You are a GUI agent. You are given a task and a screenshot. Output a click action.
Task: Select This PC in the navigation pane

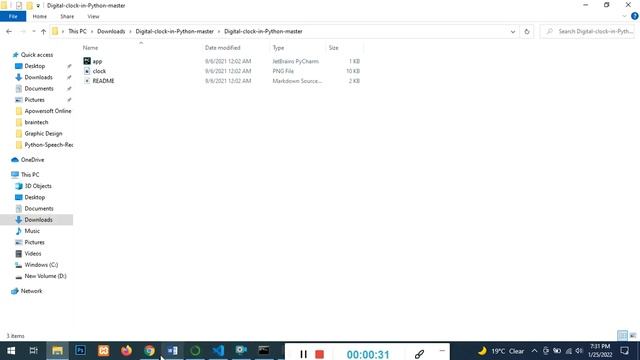point(30,175)
